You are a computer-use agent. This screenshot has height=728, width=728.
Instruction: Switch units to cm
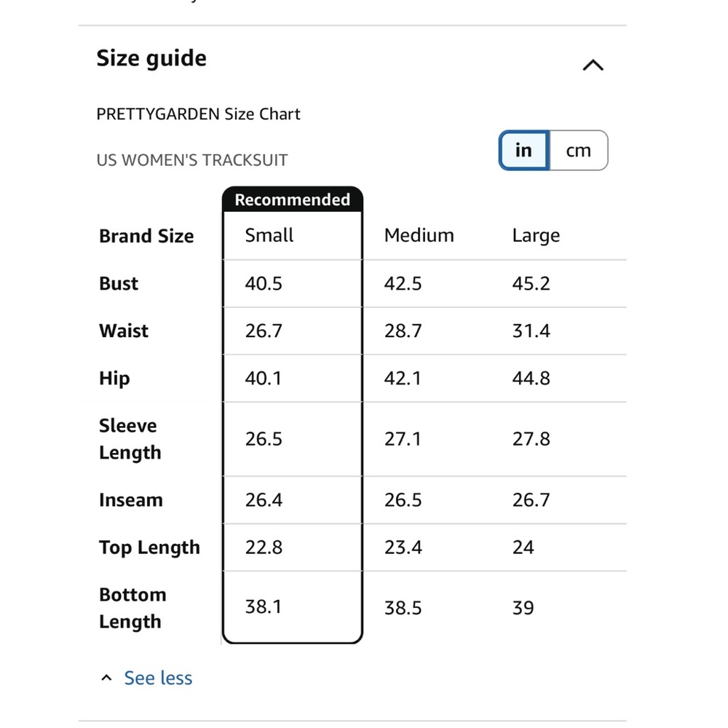[579, 151]
